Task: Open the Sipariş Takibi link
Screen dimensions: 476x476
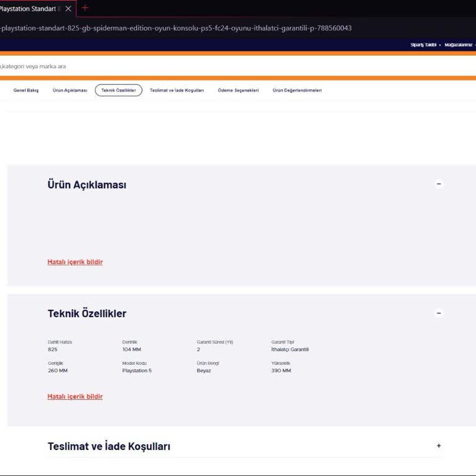Action: (423, 45)
